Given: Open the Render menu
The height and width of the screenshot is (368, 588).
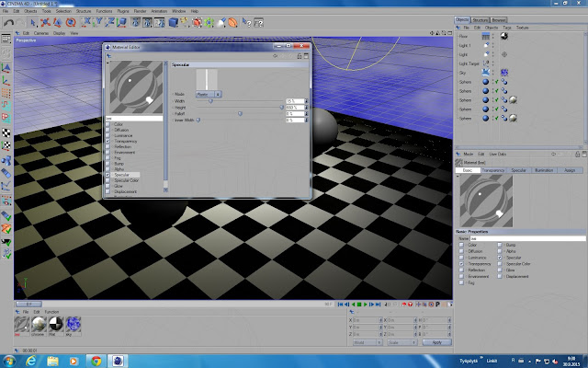Looking at the screenshot, I should 140,11.
